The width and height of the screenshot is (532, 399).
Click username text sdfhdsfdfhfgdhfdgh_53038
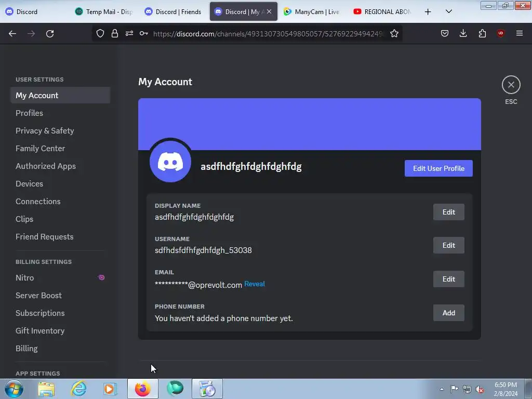(x=203, y=250)
